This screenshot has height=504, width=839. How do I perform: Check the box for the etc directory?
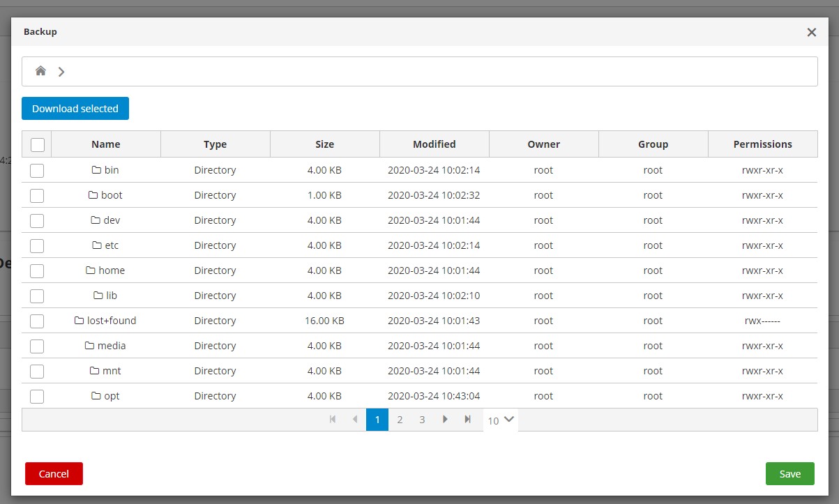[x=37, y=245]
